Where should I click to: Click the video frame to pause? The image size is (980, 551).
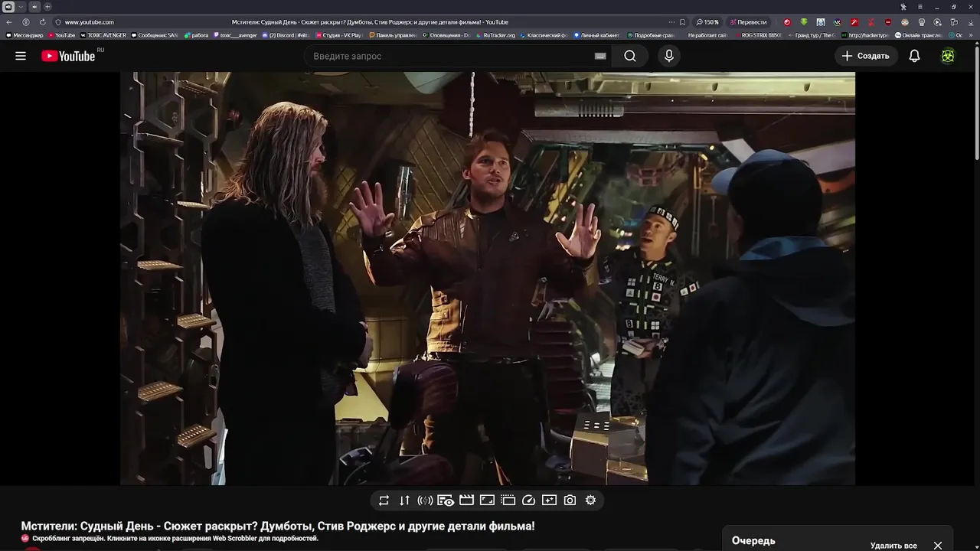click(488, 279)
